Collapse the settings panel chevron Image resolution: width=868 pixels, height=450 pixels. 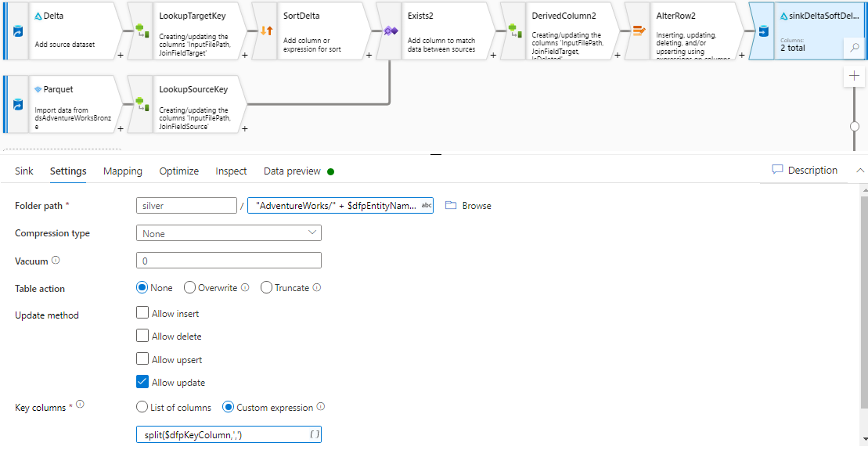[x=859, y=171]
